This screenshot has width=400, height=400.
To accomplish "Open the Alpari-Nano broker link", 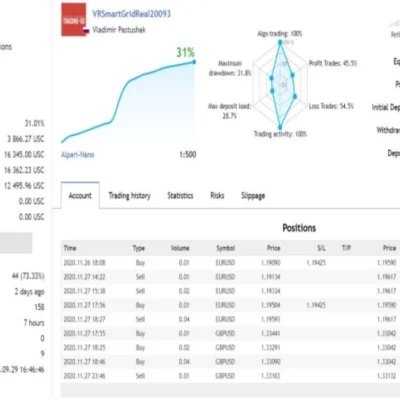I will pos(77,155).
